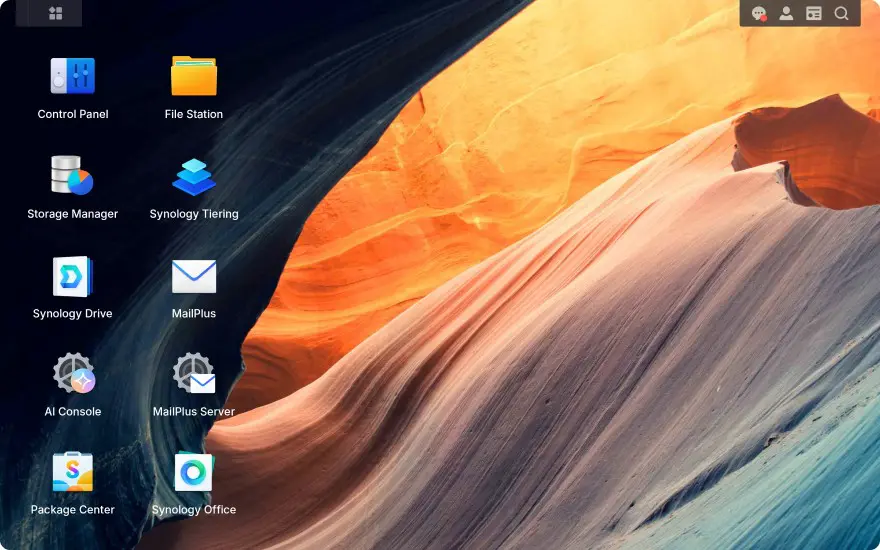Open the MailPlus envelope icon
The image size is (880, 550).
coord(194,276)
